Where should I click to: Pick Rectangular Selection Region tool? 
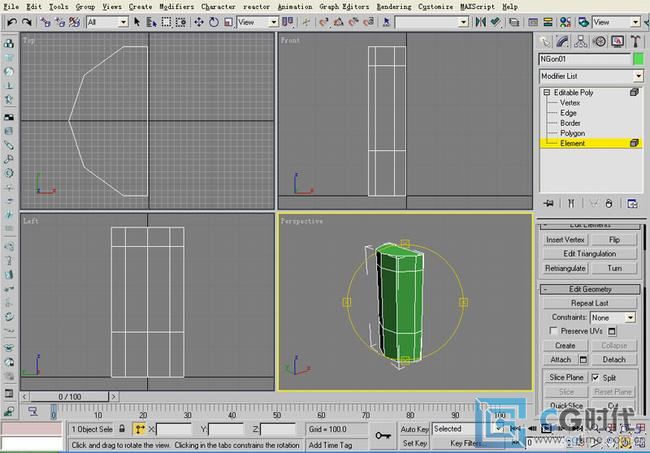pyautogui.click(x=166, y=22)
